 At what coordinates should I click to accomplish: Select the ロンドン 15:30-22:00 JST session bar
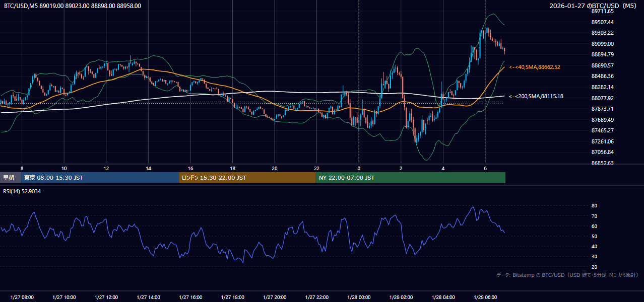[247, 178]
